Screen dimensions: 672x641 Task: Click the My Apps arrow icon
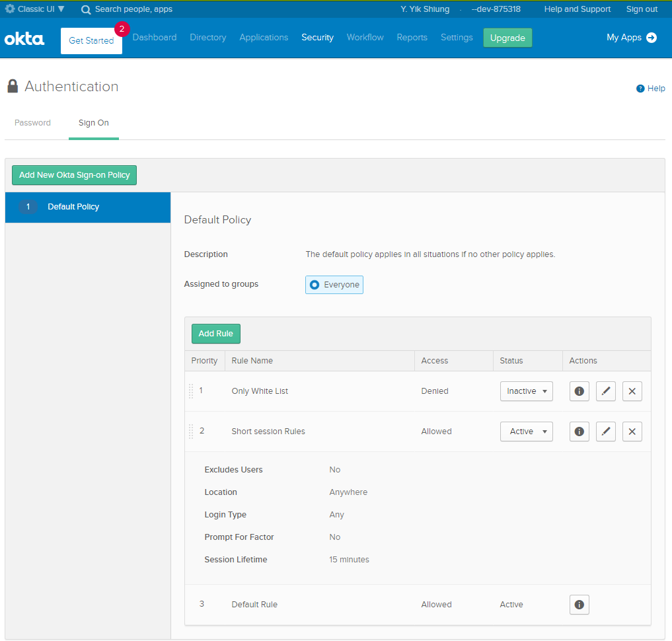click(652, 38)
